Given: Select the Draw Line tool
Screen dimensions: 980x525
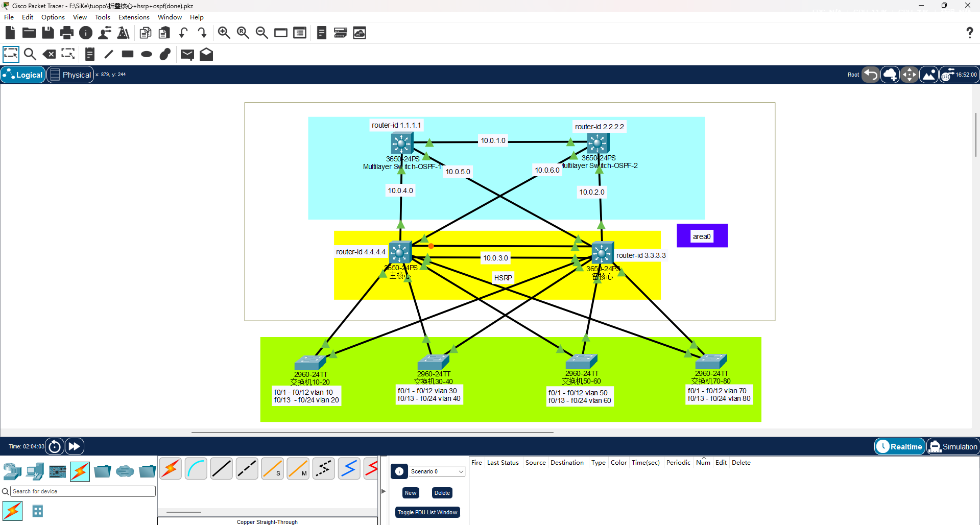Looking at the screenshot, I should pyautogui.click(x=109, y=54).
